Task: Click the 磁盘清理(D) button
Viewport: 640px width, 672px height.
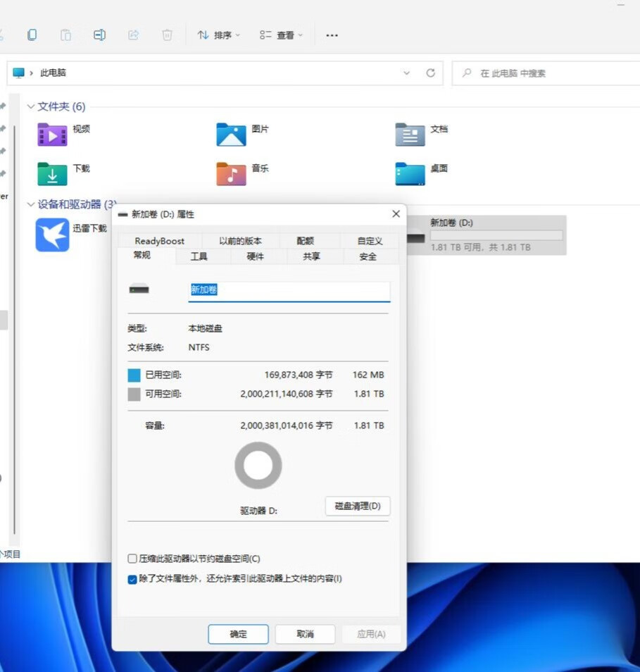Action: tap(358, 506)
